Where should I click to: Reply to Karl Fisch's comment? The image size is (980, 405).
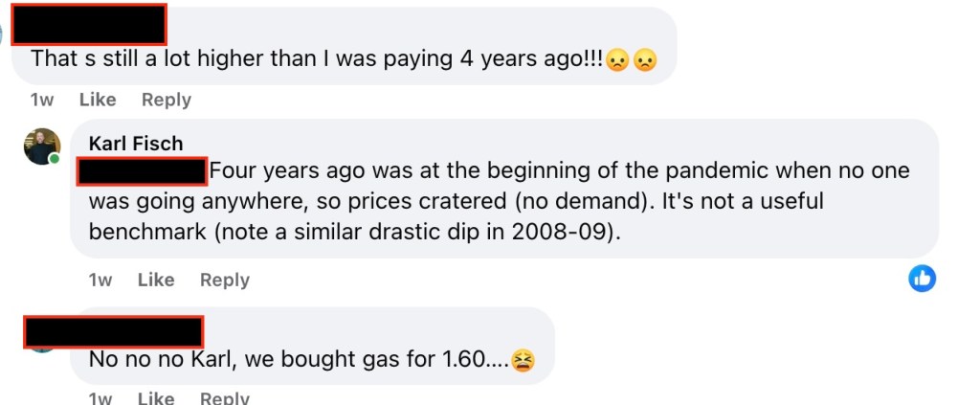pyautogui.click(x=225, y=280)
